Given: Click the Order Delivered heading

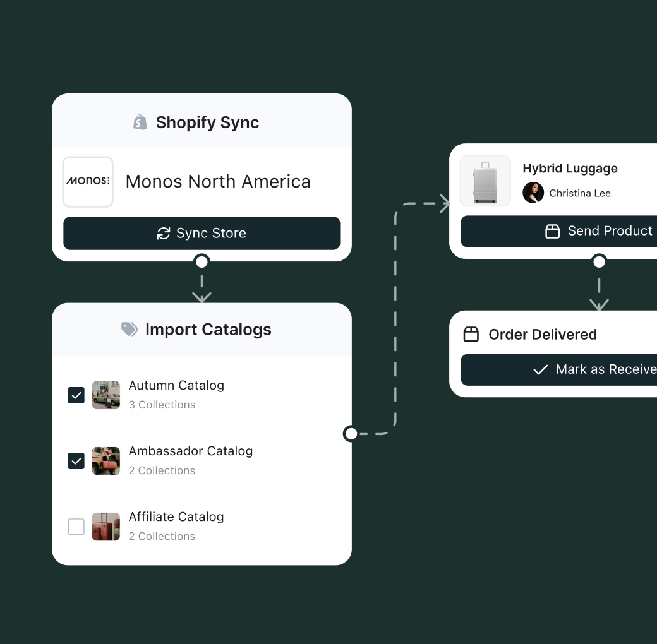Looking at the screenshot, I should pyautogui.click(x=543, y=334).
